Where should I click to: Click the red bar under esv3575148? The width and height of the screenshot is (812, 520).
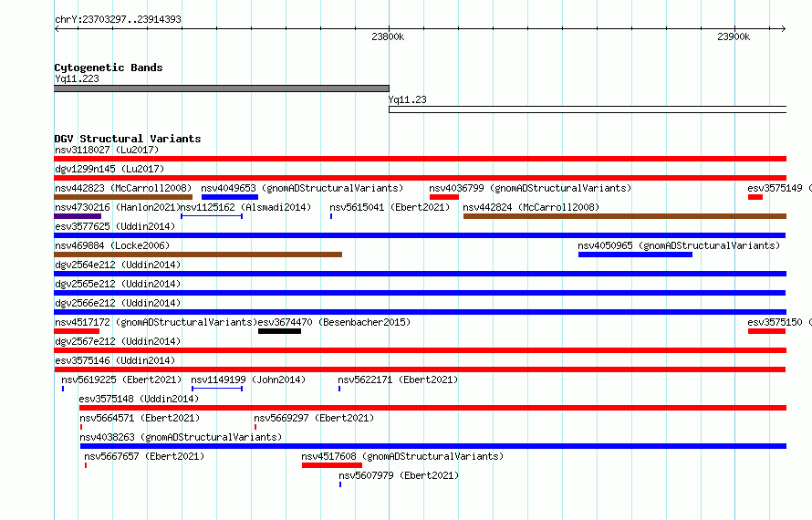coord(433,408)
